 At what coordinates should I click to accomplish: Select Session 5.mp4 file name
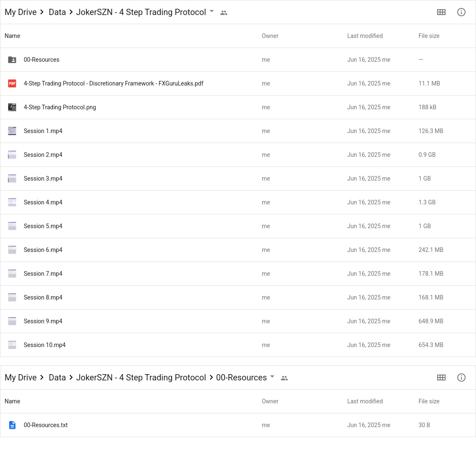43,226
